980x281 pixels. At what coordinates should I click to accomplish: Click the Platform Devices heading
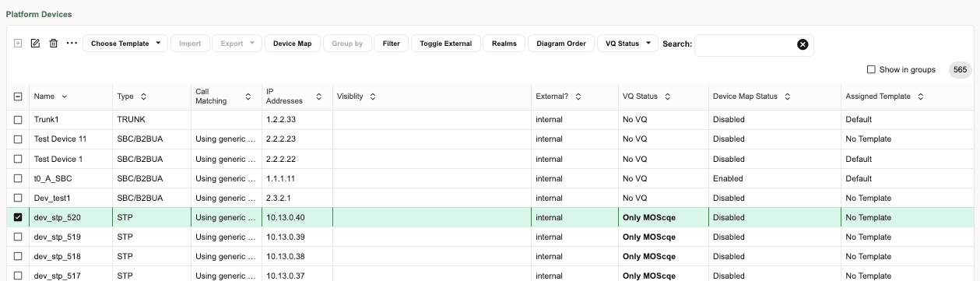click(x=40, y=15)
